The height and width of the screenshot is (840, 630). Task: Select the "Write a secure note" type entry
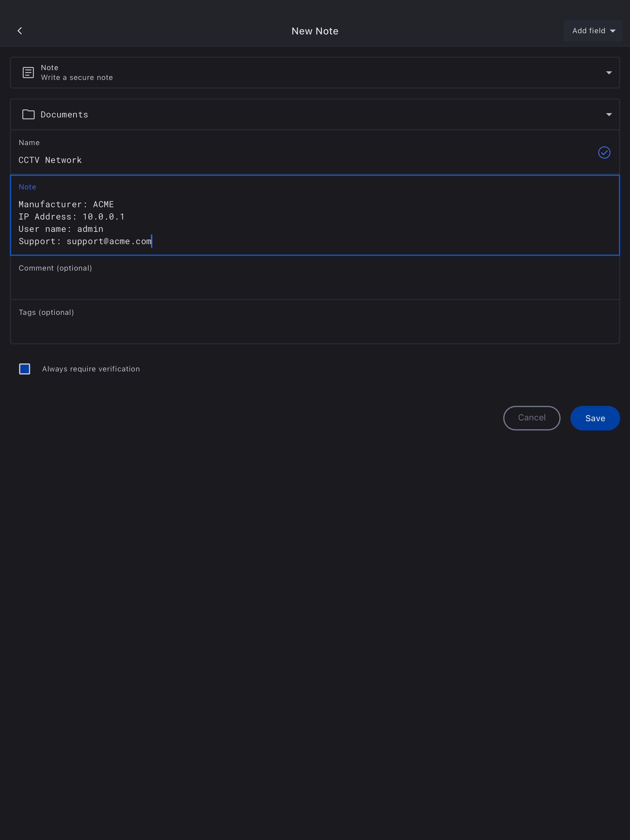[x=77, y=77]
